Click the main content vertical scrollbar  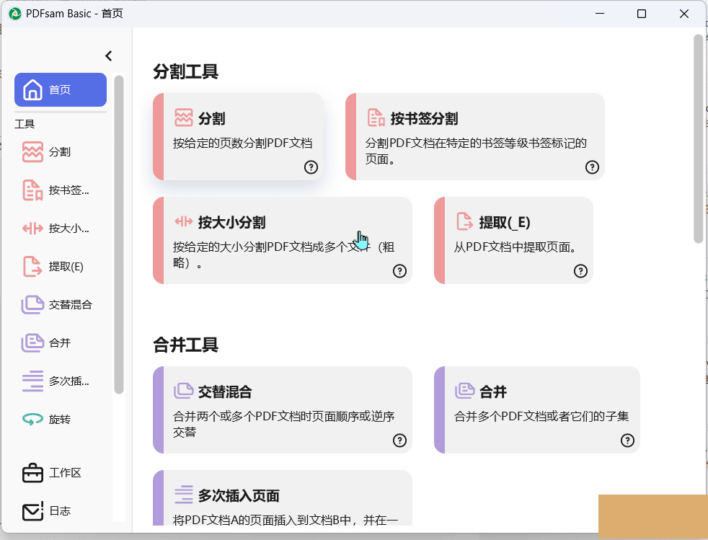point(698,139)
